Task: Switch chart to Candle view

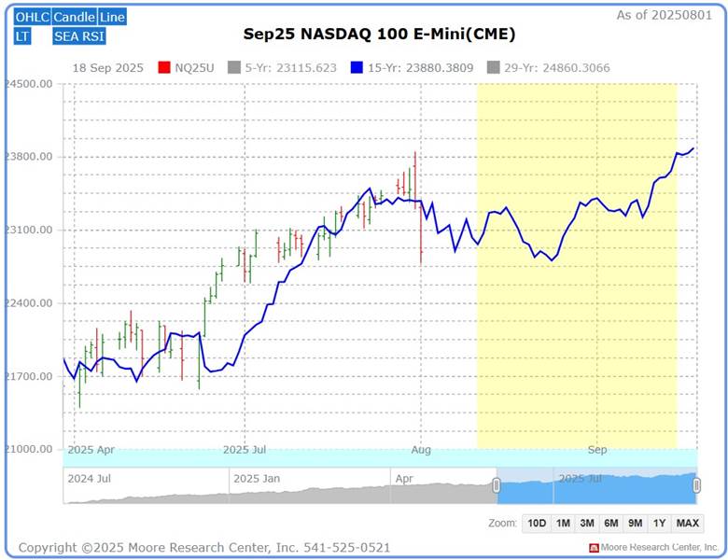Action: [x=74, y=17]
